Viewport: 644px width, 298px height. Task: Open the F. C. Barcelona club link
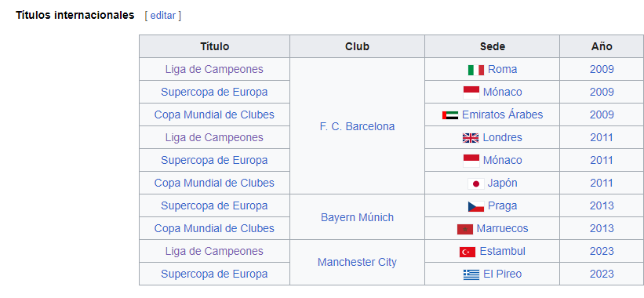coord(357,126)
